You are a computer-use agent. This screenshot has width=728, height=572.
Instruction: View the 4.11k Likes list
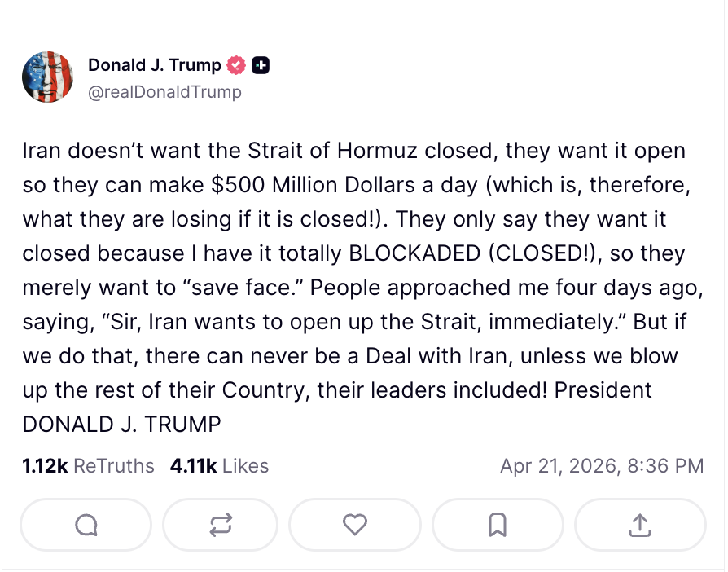219,466
